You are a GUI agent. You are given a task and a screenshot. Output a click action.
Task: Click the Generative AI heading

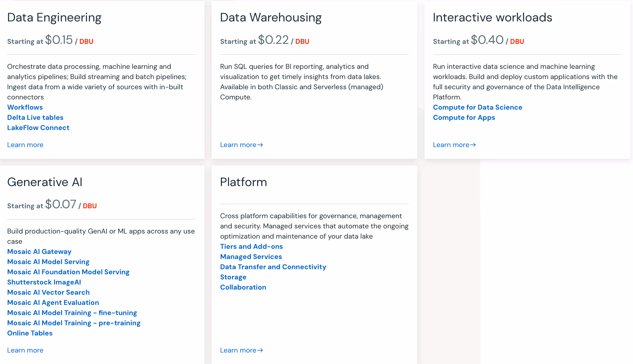45,182
